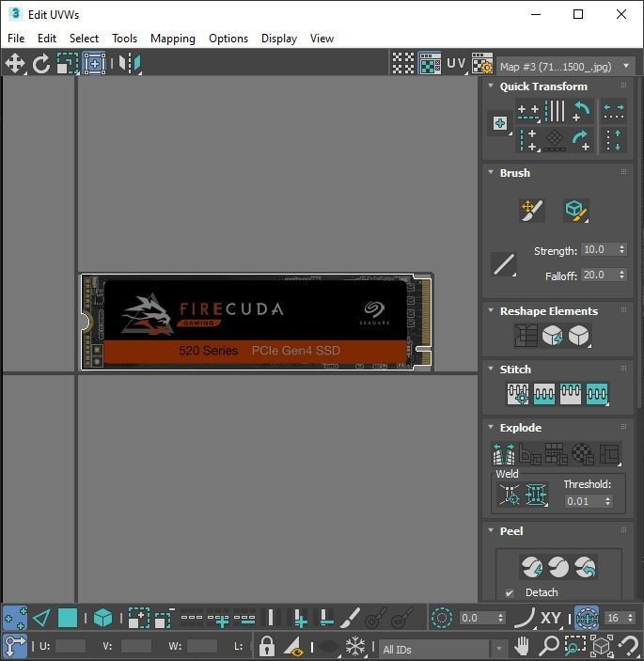The image size is (644, 661).
Task: Click Flatten by Polygon Angle icon
Action: [x=530, y=453]
